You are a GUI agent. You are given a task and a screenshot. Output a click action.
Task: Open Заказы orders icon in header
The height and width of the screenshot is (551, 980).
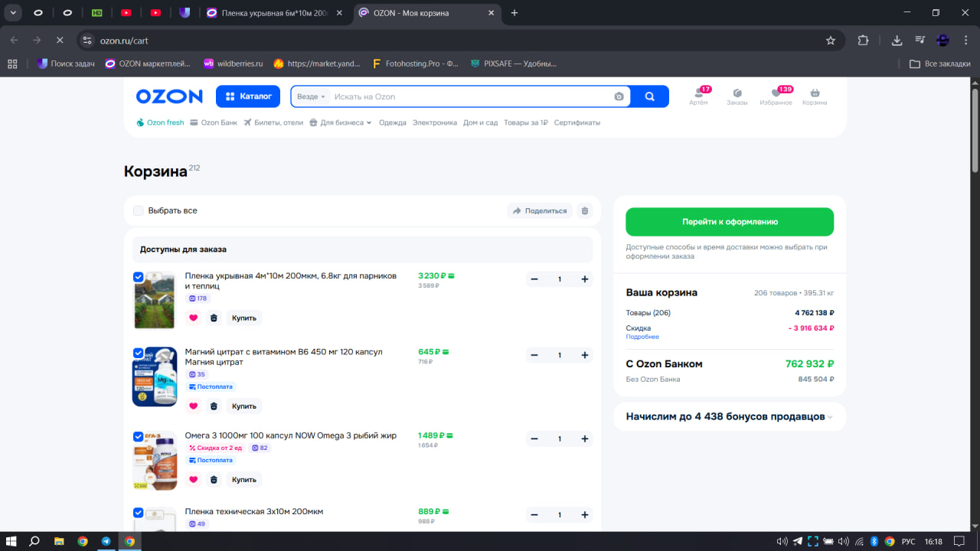pyautogui.click(x=737, y=93)
